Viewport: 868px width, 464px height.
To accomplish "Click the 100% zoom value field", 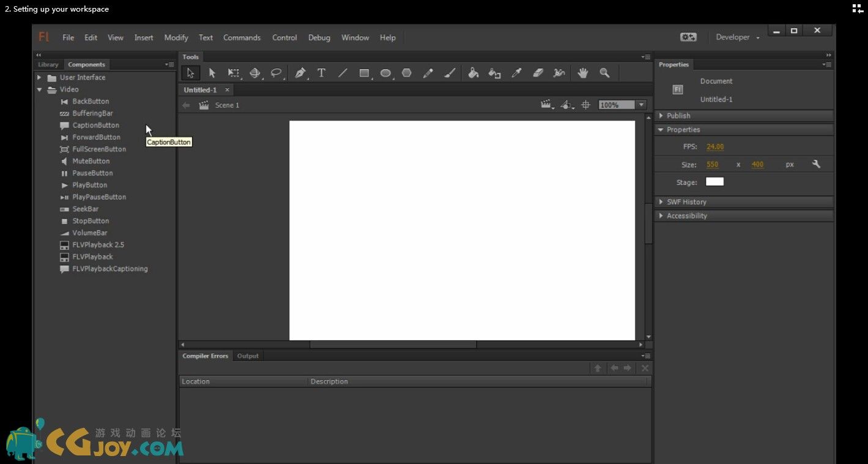I will click(617, 105).
